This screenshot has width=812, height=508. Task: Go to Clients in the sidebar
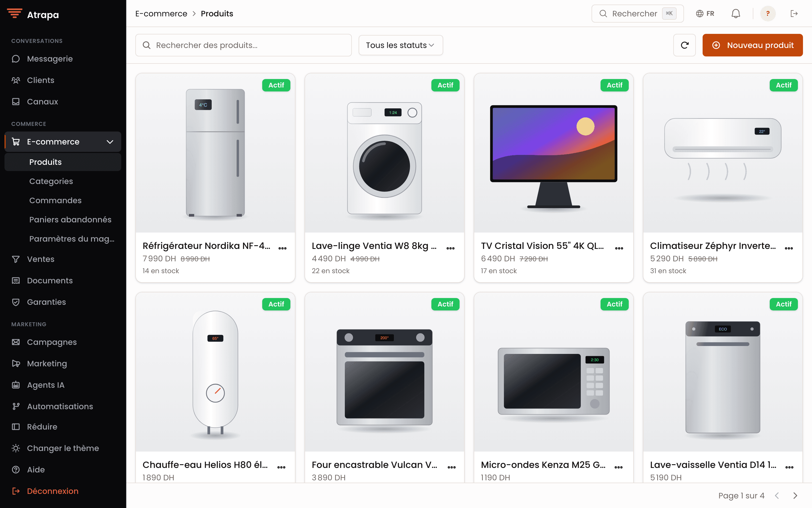click(63, 80)
